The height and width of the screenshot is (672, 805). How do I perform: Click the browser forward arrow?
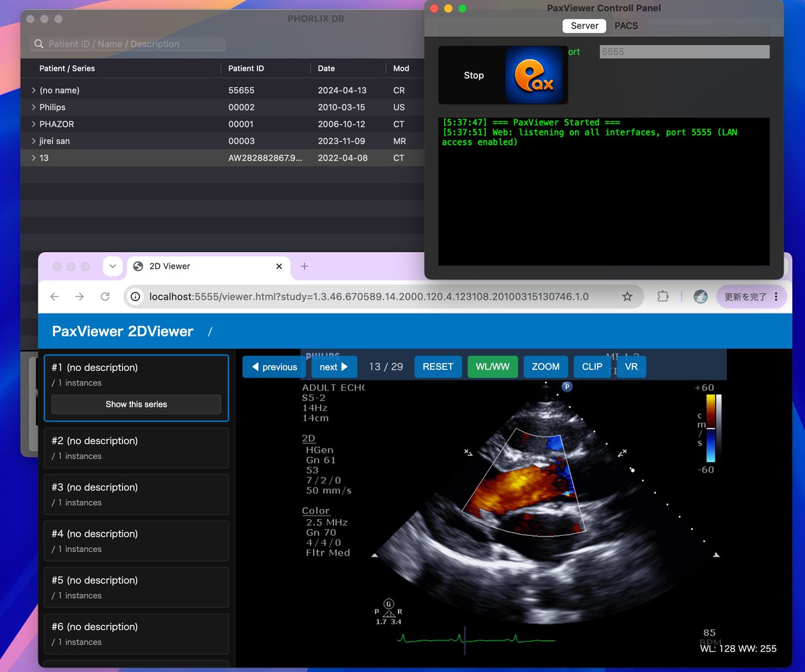pyautogui.click(x=80, y=296)
